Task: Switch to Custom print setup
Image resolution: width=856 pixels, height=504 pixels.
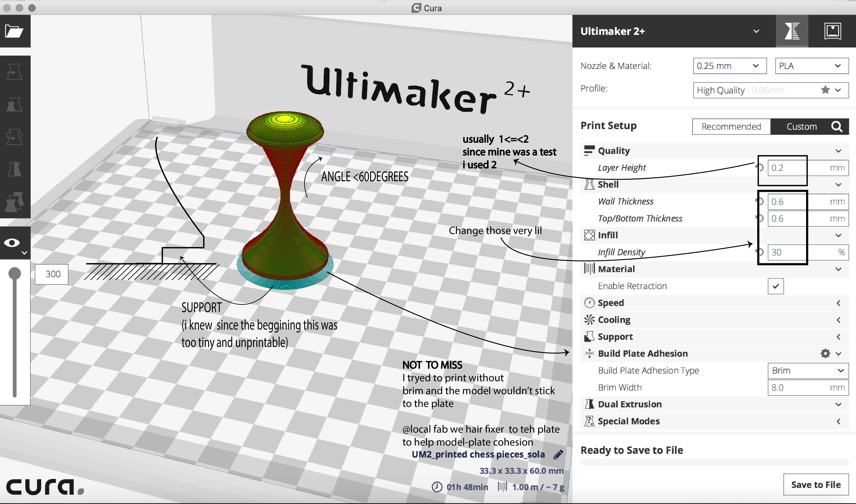Action: 802,127
